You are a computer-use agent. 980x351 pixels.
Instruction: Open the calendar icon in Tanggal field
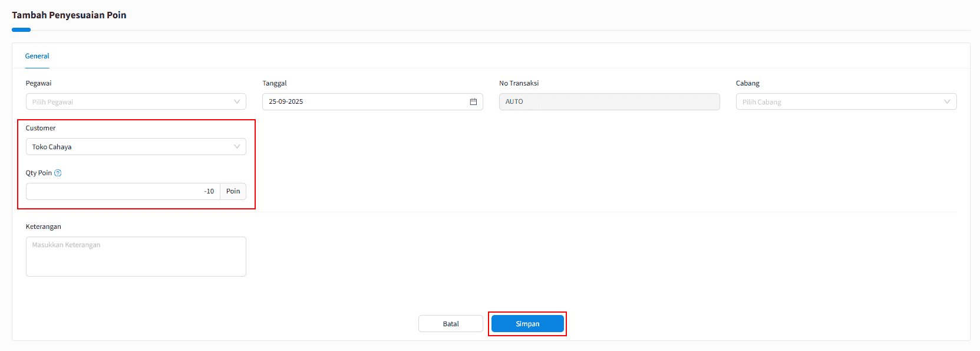click(473, 102)
